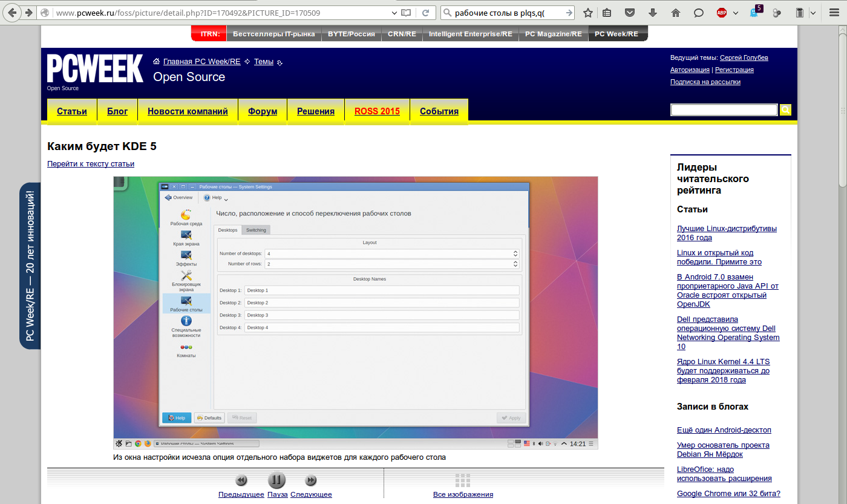Viewport: 847px width, 504px height.
Task: Open Ядро Linux Kernel 4.4 LTS article
Action: tap(724, 371)
